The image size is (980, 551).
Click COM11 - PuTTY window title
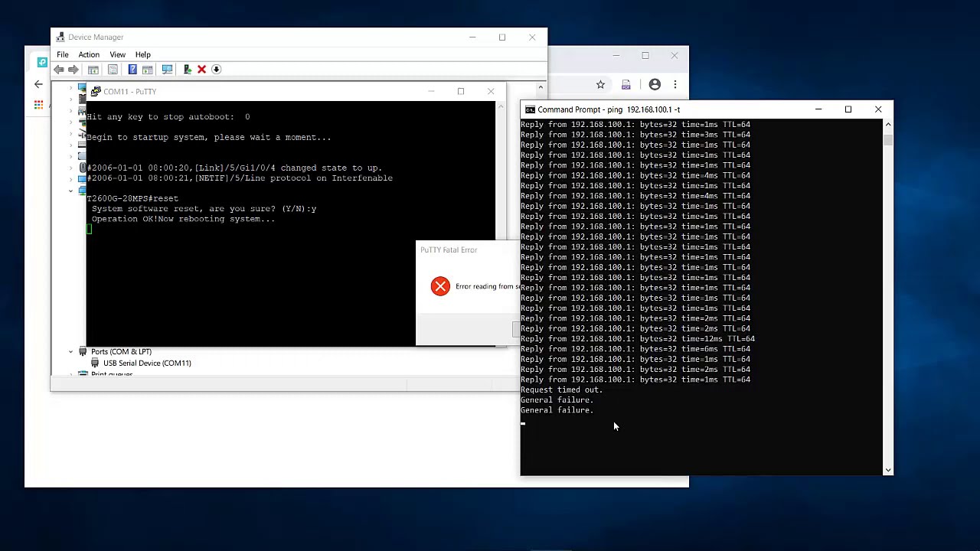point(129,91)
